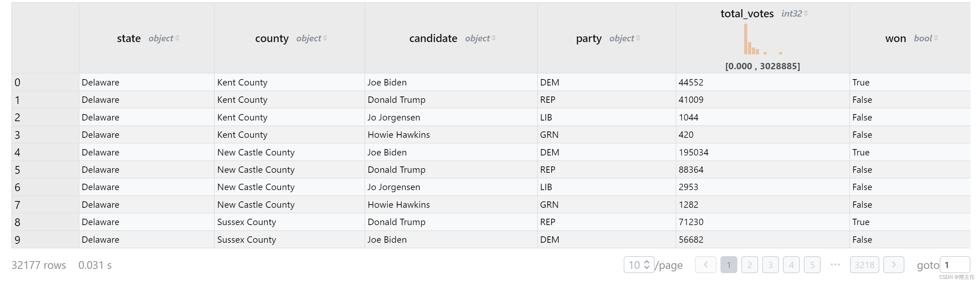Image resolution: width=980 pixels, height=283 pixels.
Task: Jump to page 3
Action: 770,265
